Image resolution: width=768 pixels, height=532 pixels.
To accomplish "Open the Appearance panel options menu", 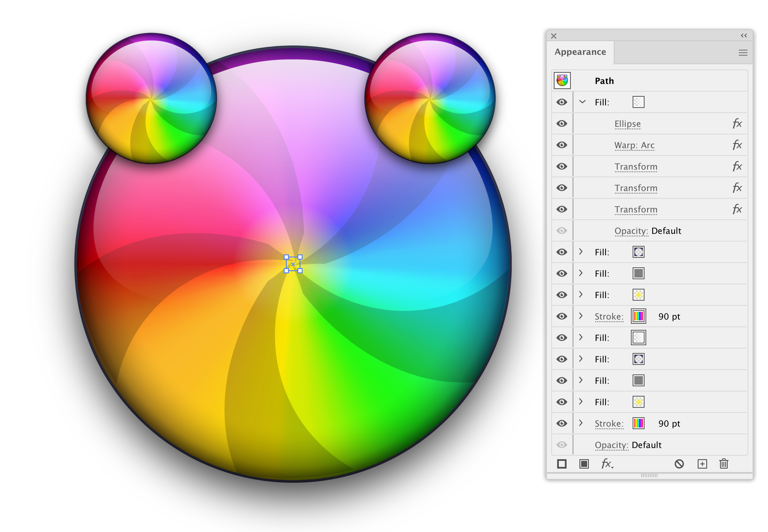I will [x=743, y=53].
